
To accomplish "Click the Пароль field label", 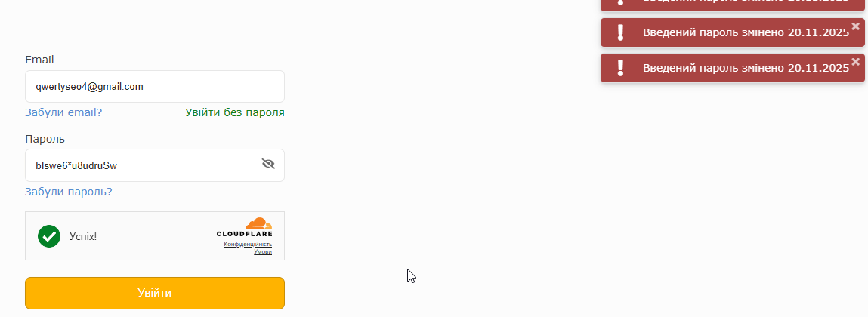I will pyautogui.click(x=45, y=139).
